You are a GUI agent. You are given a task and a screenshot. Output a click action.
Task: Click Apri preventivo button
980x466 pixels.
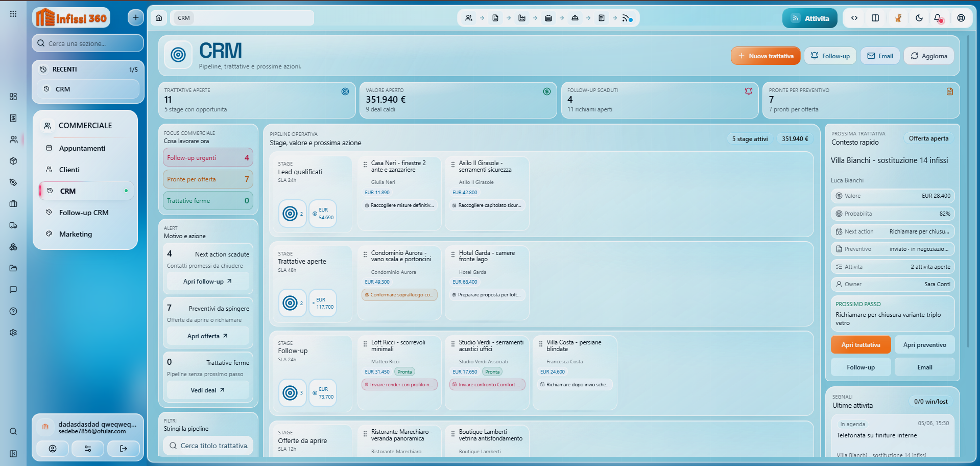coord(924,345)
